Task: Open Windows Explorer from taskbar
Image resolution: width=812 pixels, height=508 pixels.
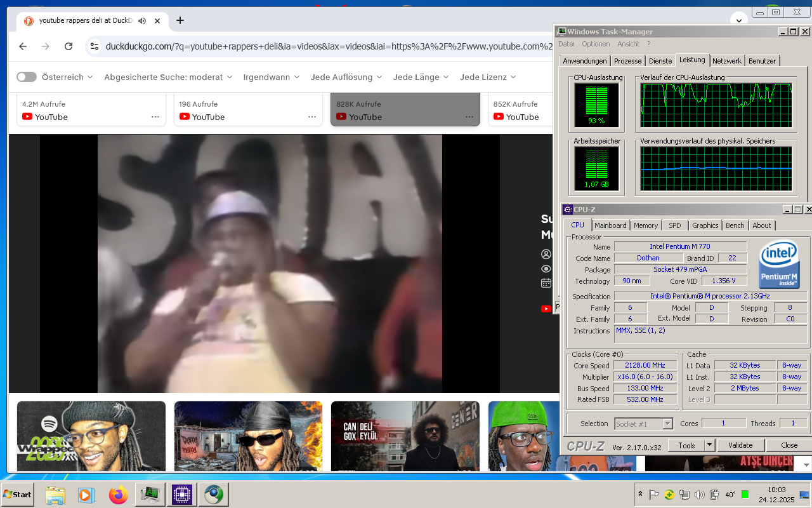Action: (x=55, y=495)
